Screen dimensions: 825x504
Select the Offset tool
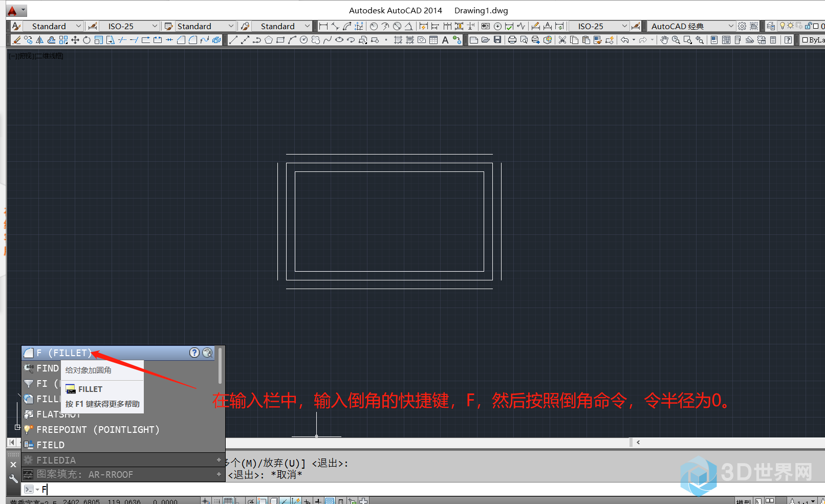point(51,40)
